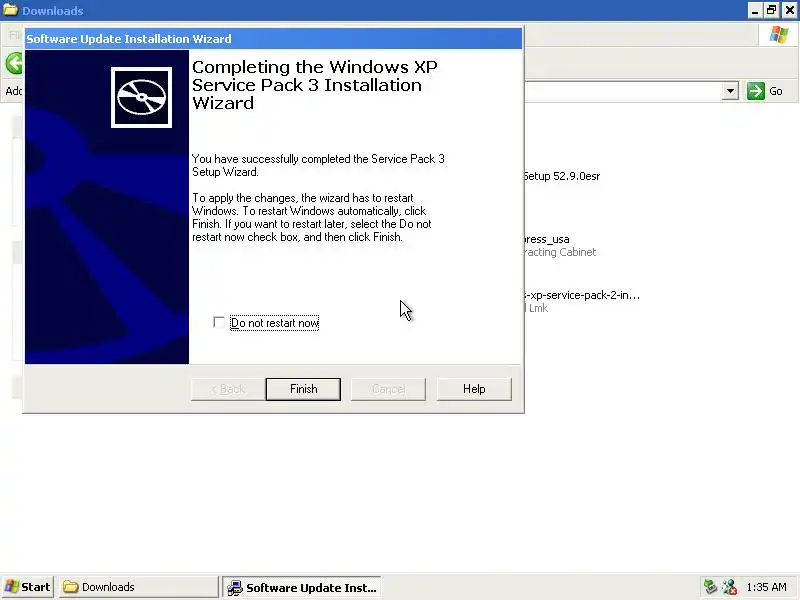
Task: Click the safely remove hardware tray icon
Action: coord(710,587)
